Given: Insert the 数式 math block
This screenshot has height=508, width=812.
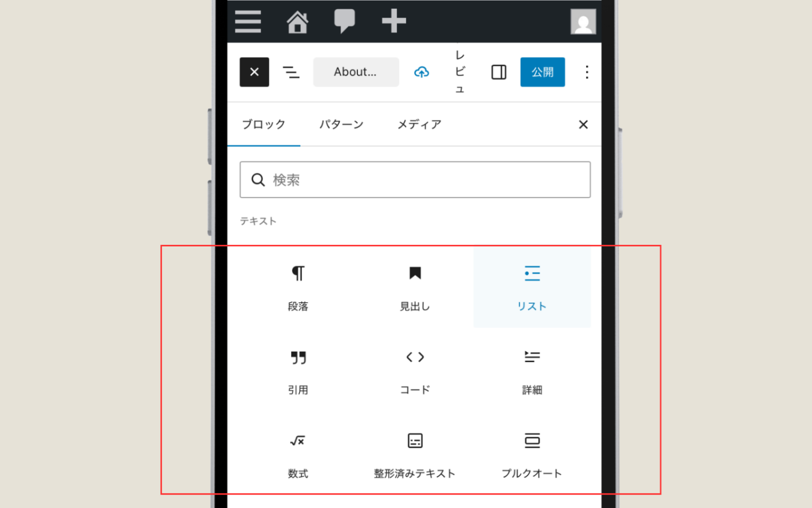Looking at the screenshot, I should (298, 455).
